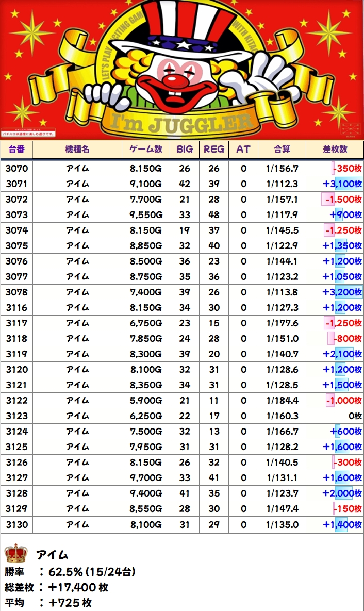Click the -1,500枚 difference bar
The image size is (364, 611).
click(328, 200)
